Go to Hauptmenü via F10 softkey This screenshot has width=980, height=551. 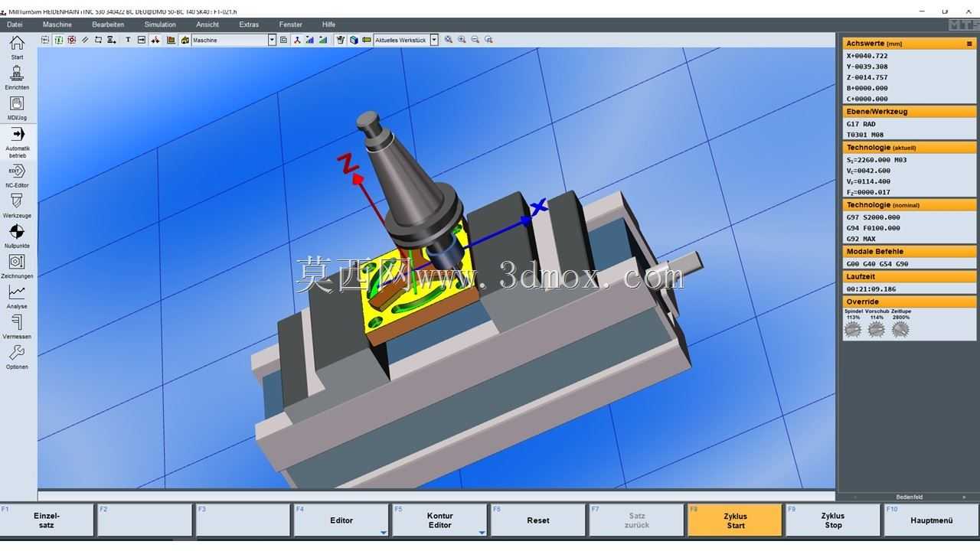click(x=931, y=520)
